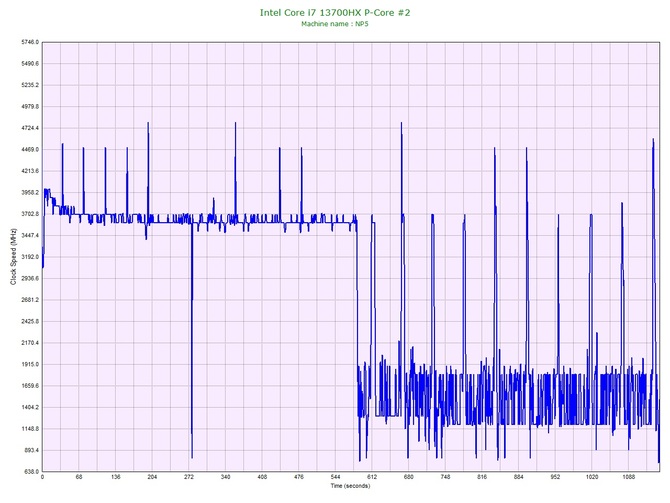Screen dimensions: 670x503
Task: Click the 2936.6 y-axis value
Action: click(x=30, y=278)
